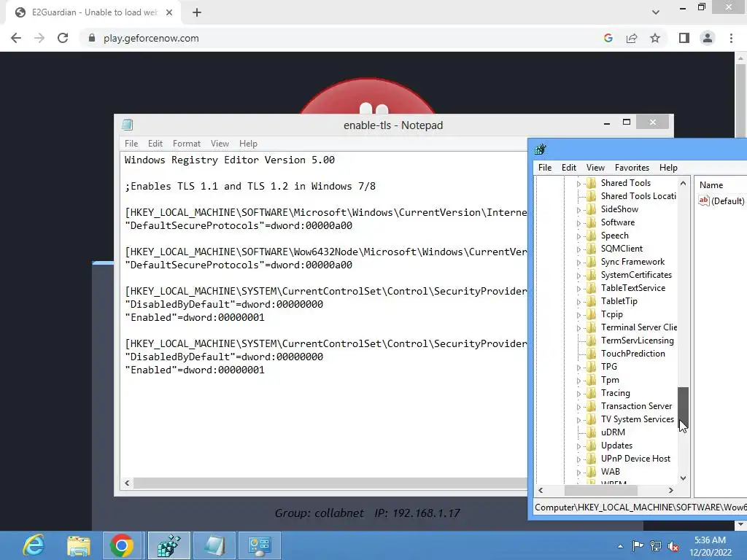747x560 pixels.
Task: Select the Tpm registry key
Action: pos(610,379)
